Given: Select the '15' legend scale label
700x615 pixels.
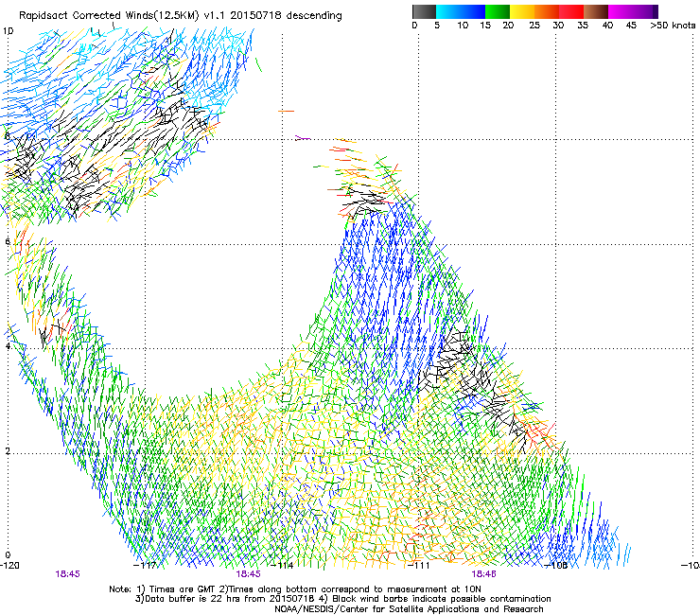Looking at the screenshot, I should pos(485,26).
